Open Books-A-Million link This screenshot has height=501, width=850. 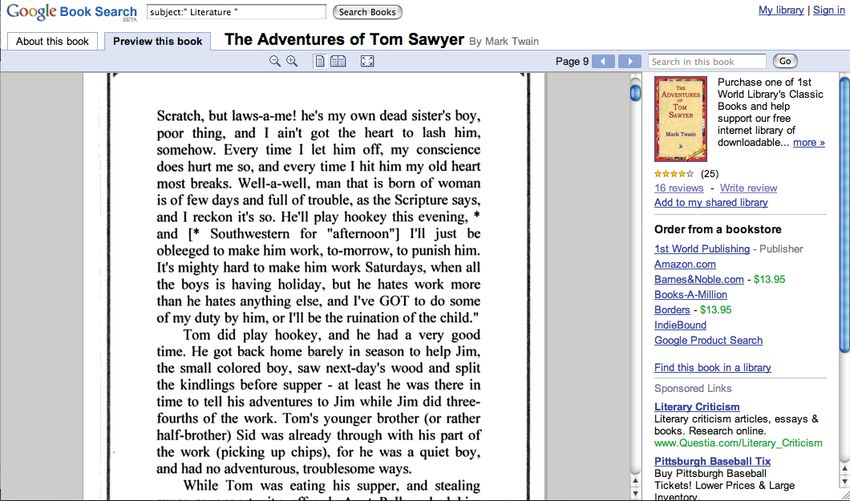coord(691,294)
